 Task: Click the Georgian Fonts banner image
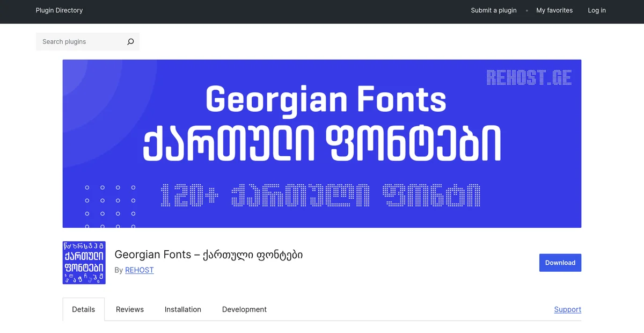322,143
